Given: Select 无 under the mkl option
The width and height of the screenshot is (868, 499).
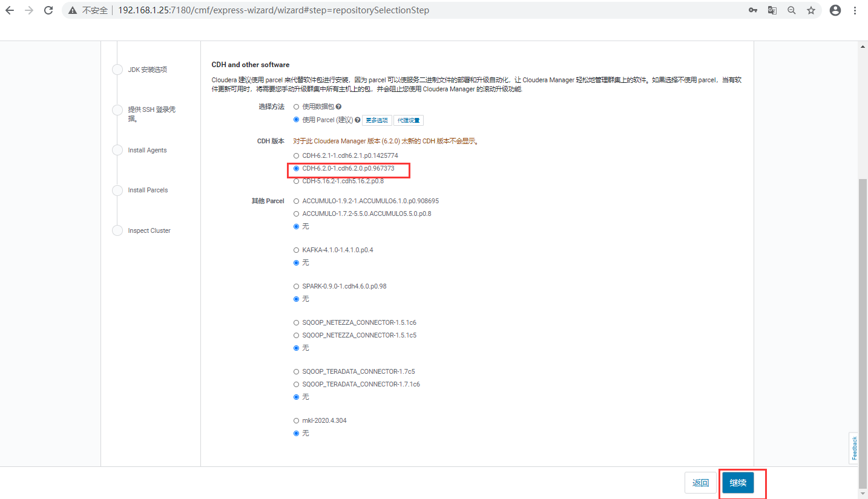Looking at the screenshot, I should pyautogui.click(x=296, y=433).
